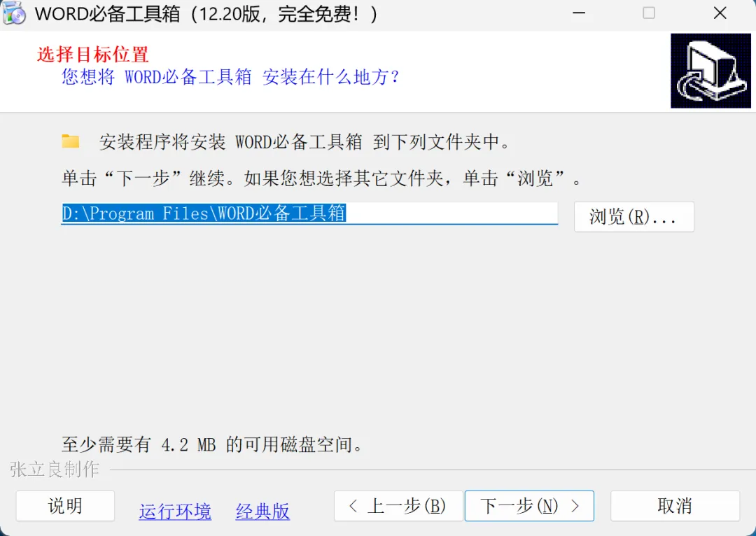The image size is (756, 536).
Task: Click the disabled maximize window button
Action: (649, 13)
